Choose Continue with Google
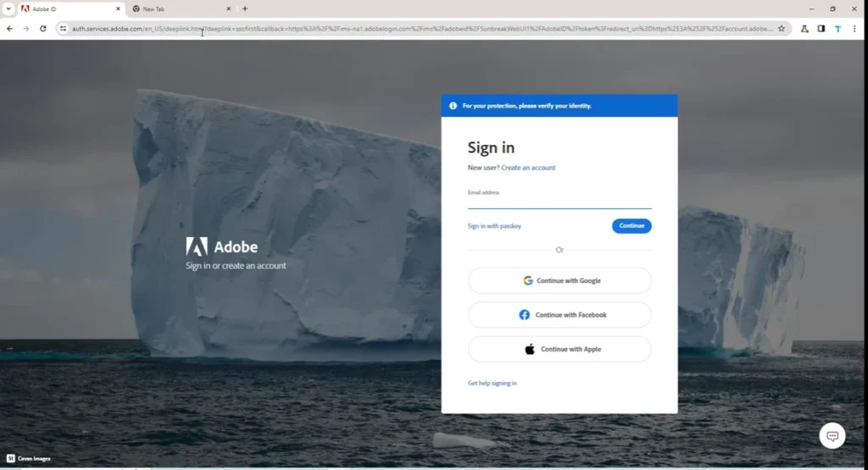 tap(559, 281)
